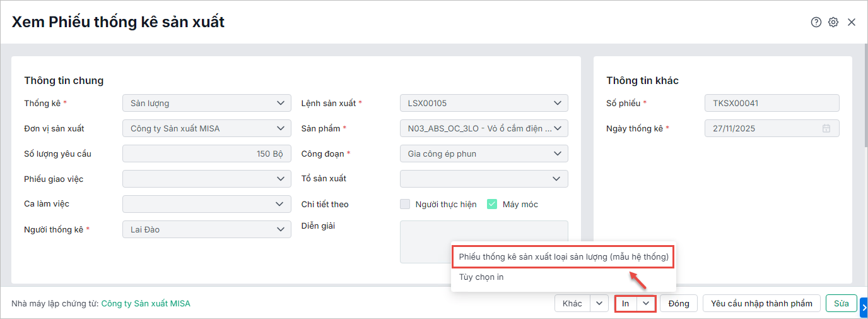The height and width of the screenshot is (319, 868).
Task: Choose Tùy chọn in menu entry
Action: (x=481, y=277)
